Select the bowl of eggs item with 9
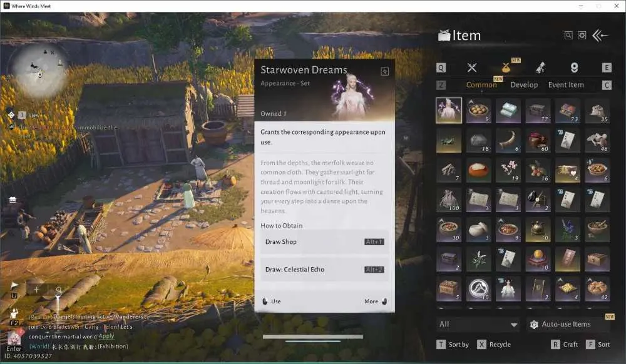626x364 pixels. pyautogui.click(x=478, y=111)
